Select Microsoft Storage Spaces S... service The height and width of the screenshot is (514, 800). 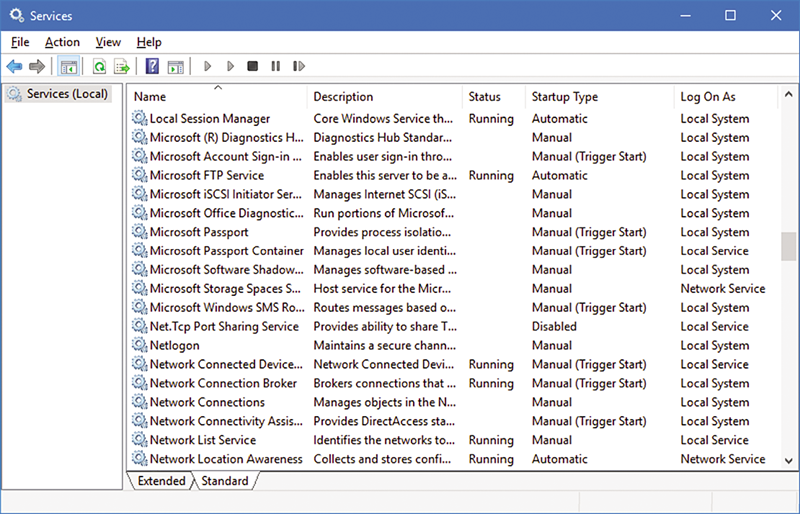tap(226, 288)
